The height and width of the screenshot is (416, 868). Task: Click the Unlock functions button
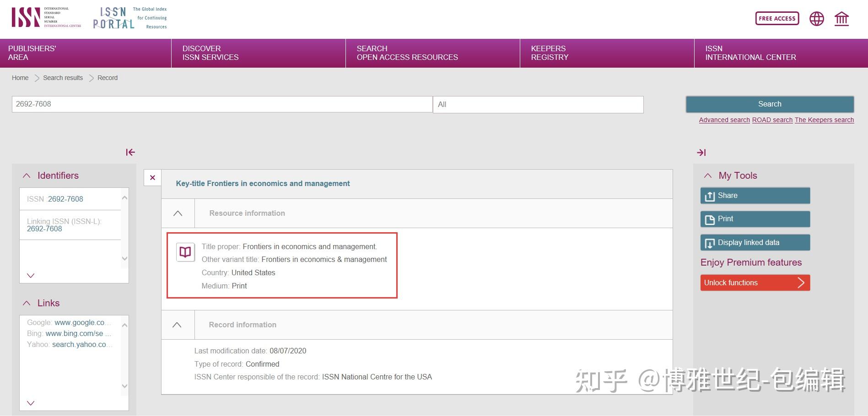coord(755,283)
